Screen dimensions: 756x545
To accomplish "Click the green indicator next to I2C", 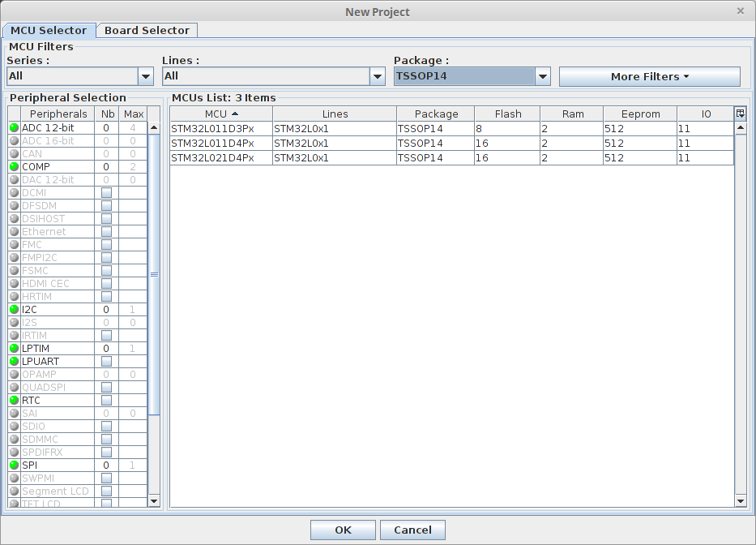I will click(x=14, y=310).
